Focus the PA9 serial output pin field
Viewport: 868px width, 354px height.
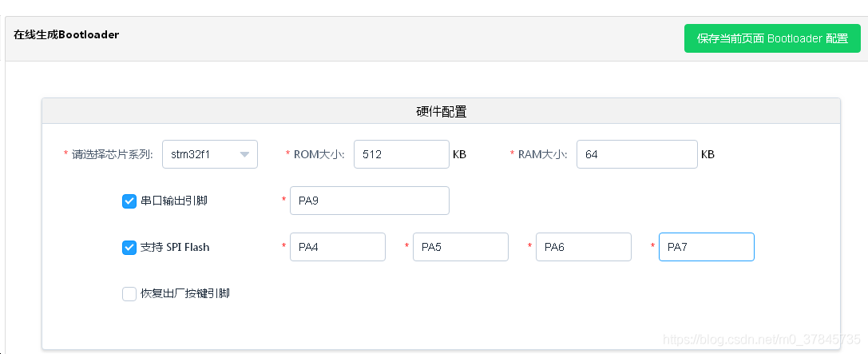369,201
